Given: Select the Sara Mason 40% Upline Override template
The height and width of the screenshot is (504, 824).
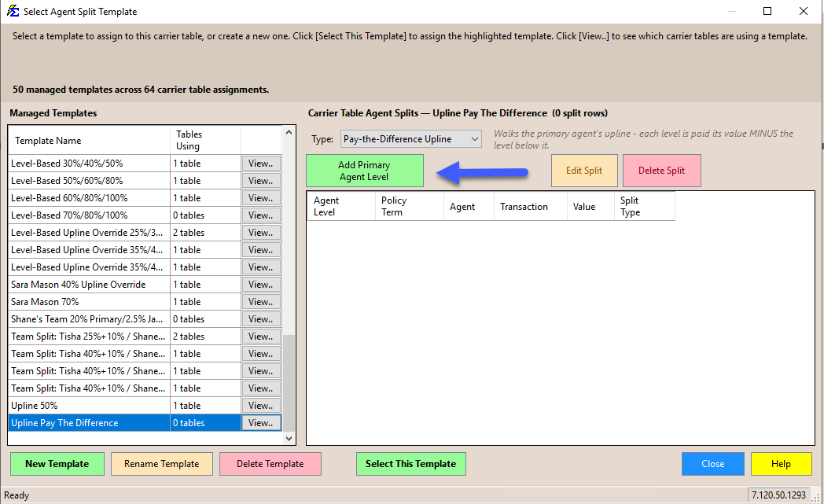Looking at the screenshot, I should pos(145,285).
